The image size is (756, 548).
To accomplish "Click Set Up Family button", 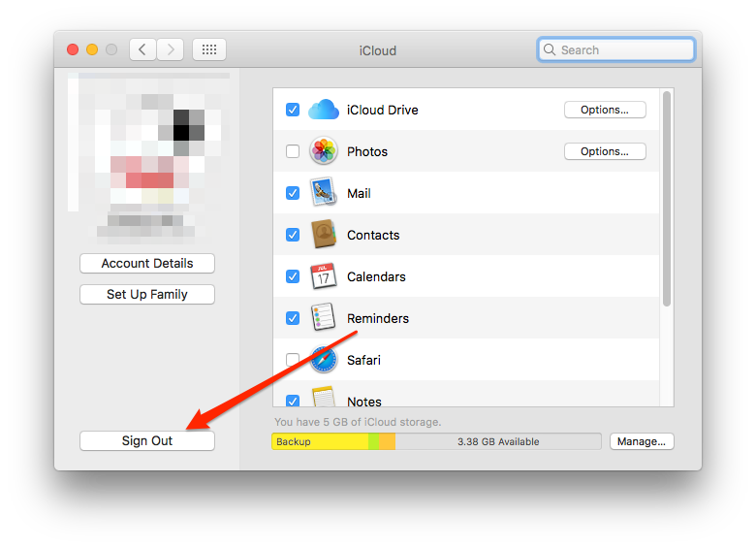I will (x=147, y=294).
